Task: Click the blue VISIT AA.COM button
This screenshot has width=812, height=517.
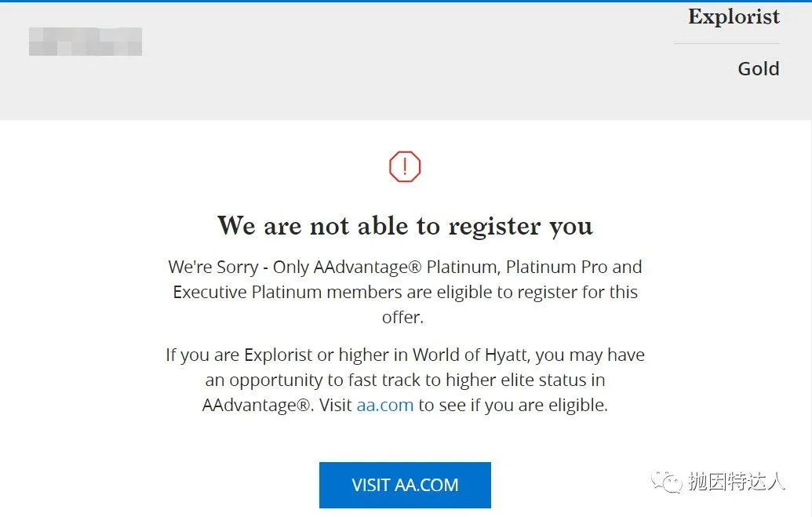Action: (405, 485)
